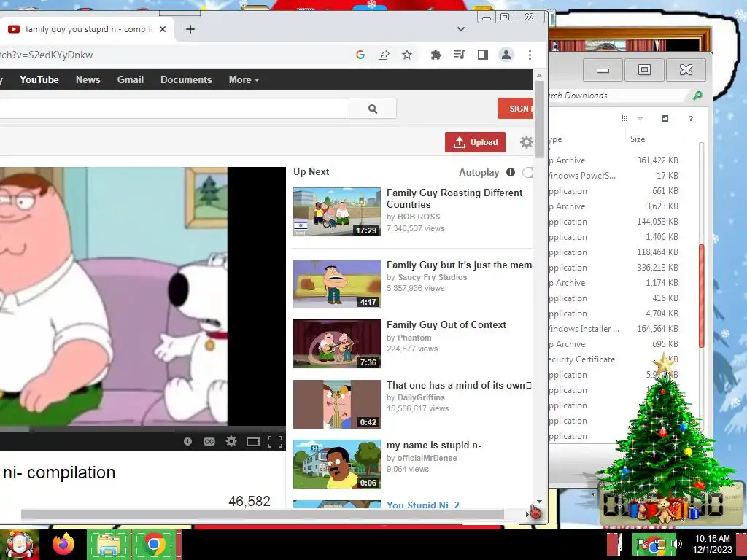Click the horizontal scrollbar at bottom of page
This screenshot has height=560, width=747.
[x=262, y=514]
